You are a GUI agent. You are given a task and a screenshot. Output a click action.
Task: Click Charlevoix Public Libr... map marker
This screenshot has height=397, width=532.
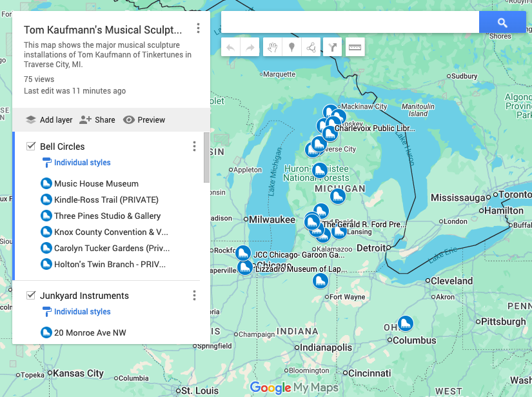[330, 134]
